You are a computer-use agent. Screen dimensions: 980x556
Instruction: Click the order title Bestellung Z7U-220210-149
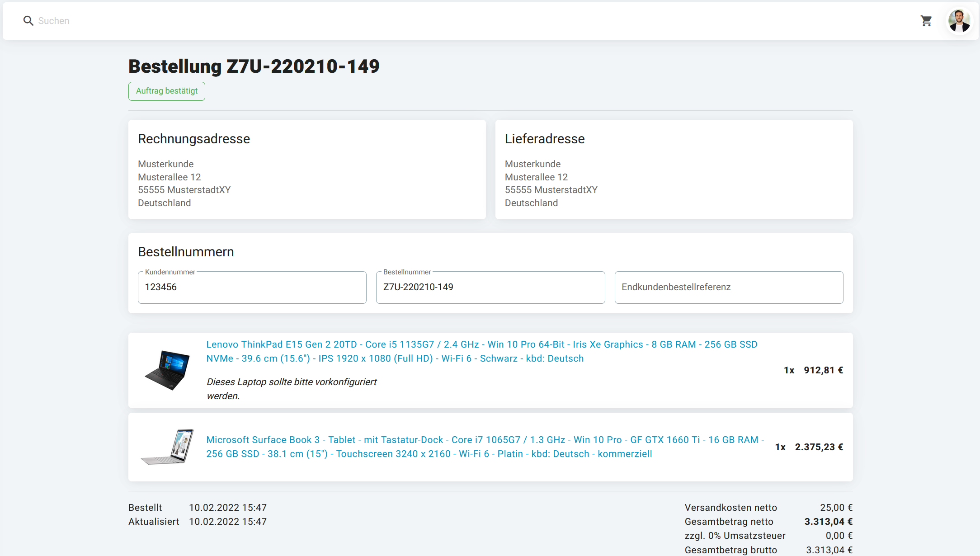pos(254,66)
